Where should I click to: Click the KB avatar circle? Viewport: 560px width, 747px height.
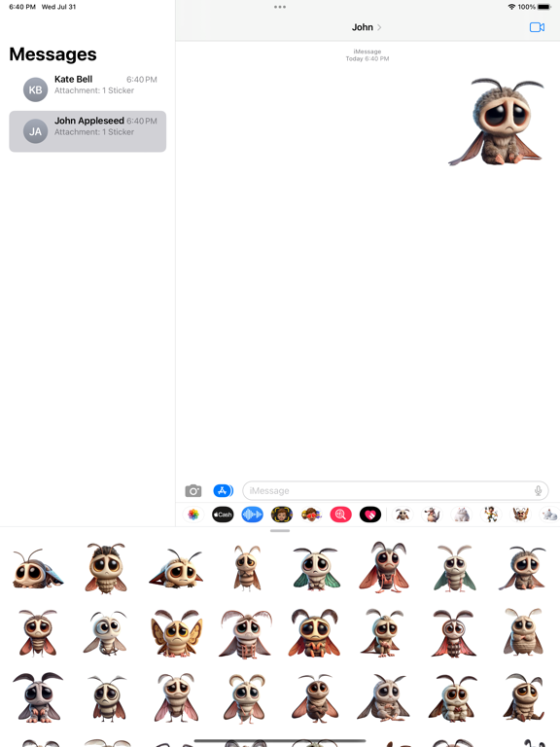pyautogui.click(x=36, y=89)
